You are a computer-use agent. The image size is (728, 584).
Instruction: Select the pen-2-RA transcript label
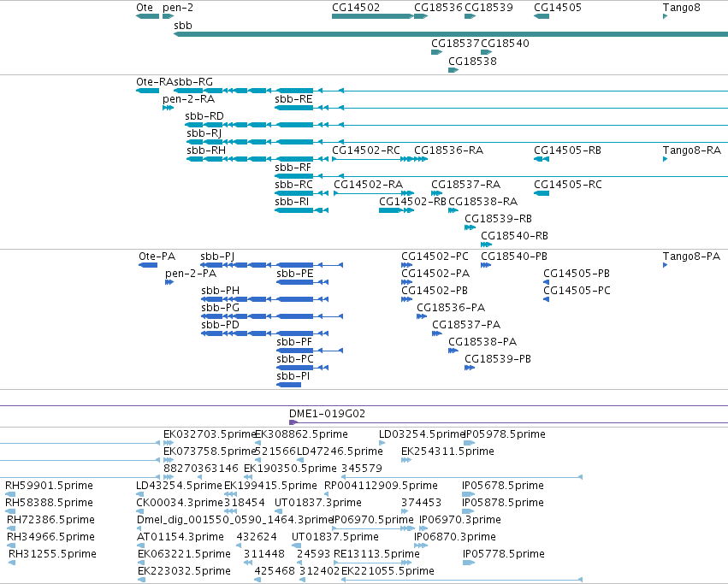tap(188, 99)
